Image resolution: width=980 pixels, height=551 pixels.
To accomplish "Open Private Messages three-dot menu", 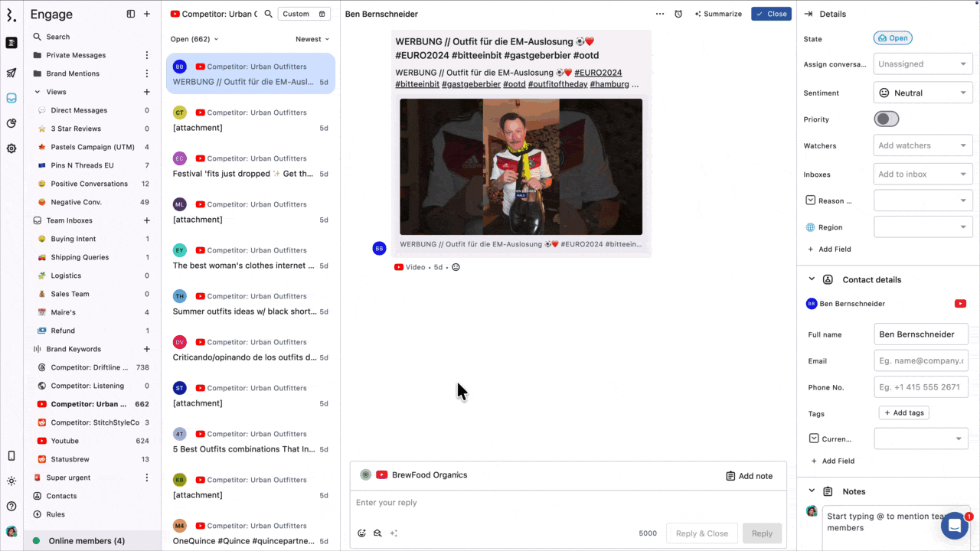I will [x=147, y=55].
